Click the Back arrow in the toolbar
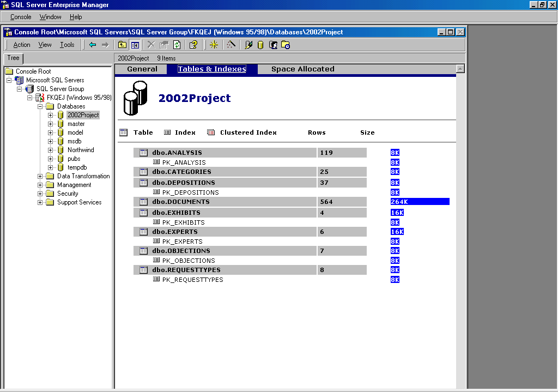The height and width of the screenshot is (392, 558). (x=93, y=45)
